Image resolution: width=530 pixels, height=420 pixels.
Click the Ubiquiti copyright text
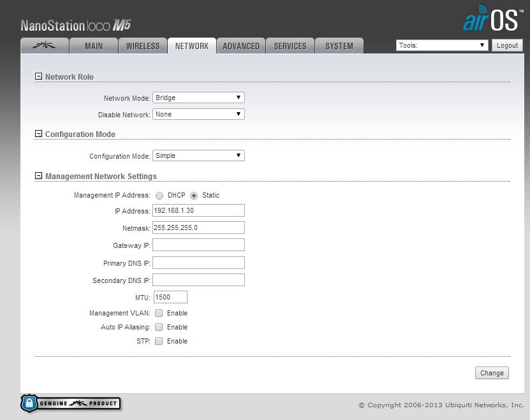(x=441, y=405)
